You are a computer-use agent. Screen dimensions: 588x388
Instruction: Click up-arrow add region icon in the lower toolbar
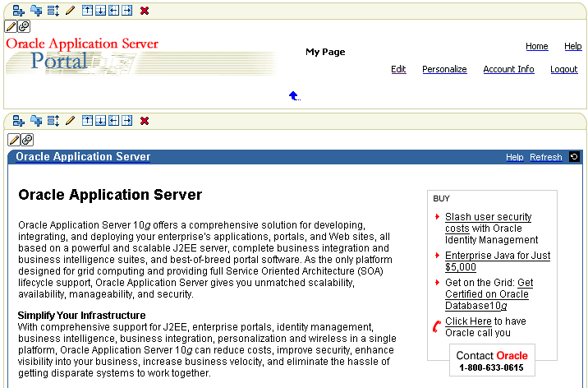coord(87,121)
